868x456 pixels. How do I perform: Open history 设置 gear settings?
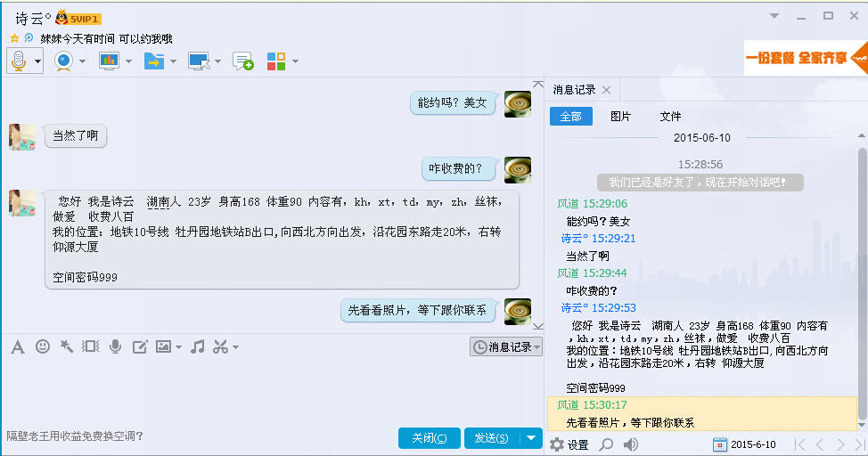click(x=569, y=444)
